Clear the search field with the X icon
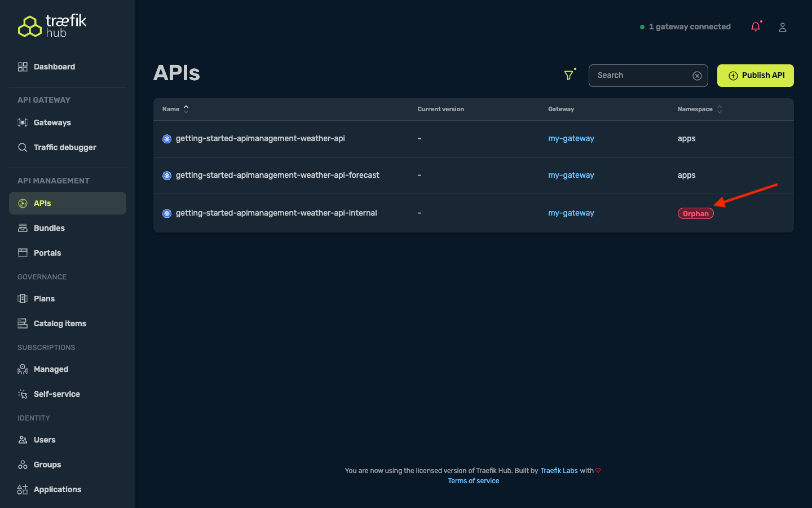812x508 pixels. (x=697, y=76)
